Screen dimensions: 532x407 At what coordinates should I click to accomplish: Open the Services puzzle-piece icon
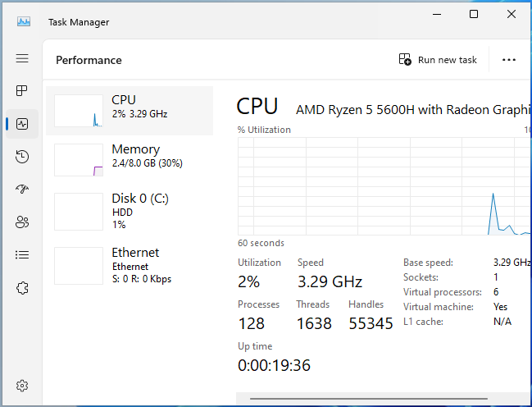coord(22,288)
